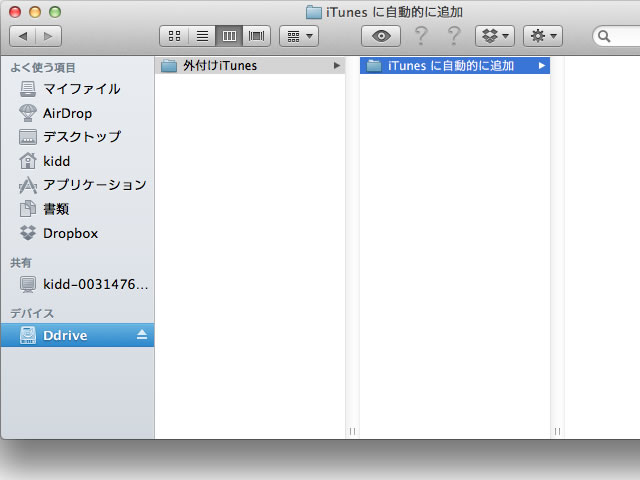This screenshot has height=480, width=640.
Task: Open the item arrangement dropdown
Action: (299, 36)
